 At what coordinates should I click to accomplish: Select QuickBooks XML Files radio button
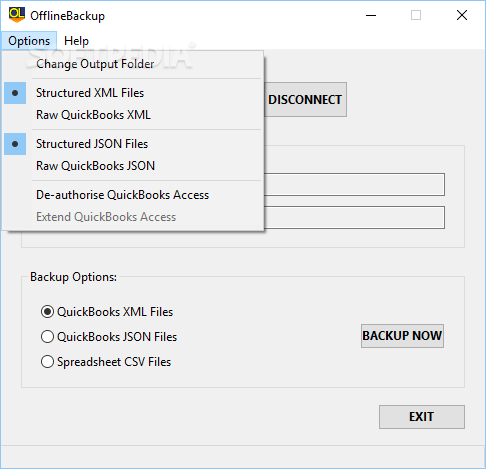(x=107, y=312)
